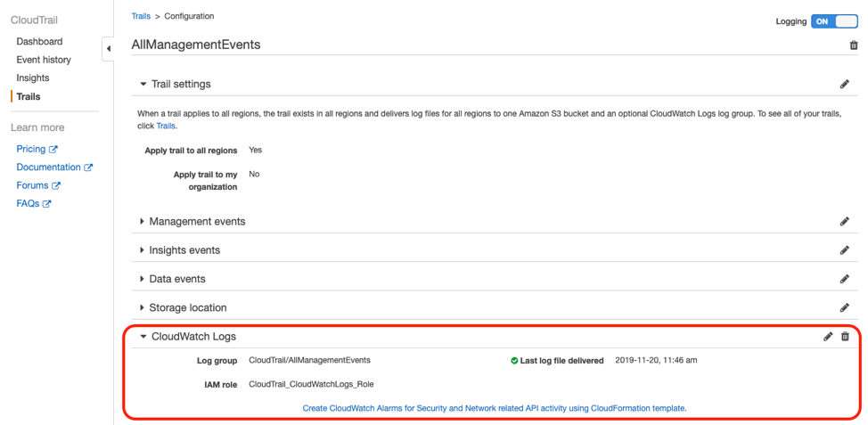Click the IAM role label
Image resolution: width=868 pixels, height=425 pixels.
[220, 385]
